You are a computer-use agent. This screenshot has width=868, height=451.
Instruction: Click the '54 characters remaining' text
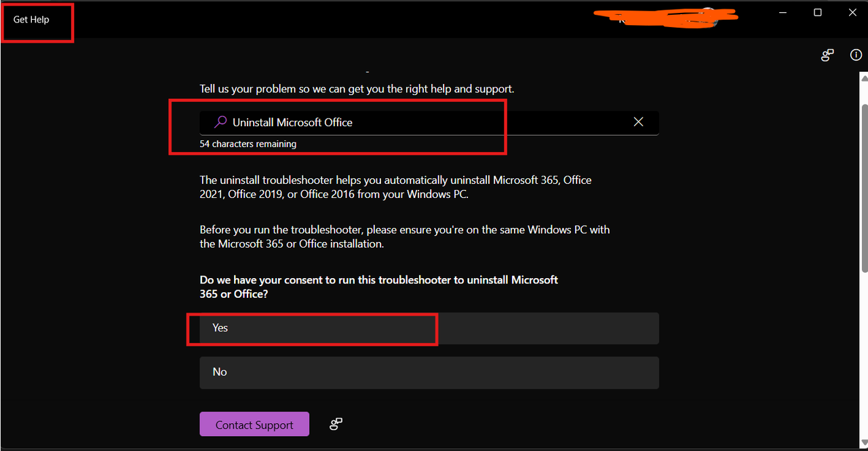[x=248, y=144]
